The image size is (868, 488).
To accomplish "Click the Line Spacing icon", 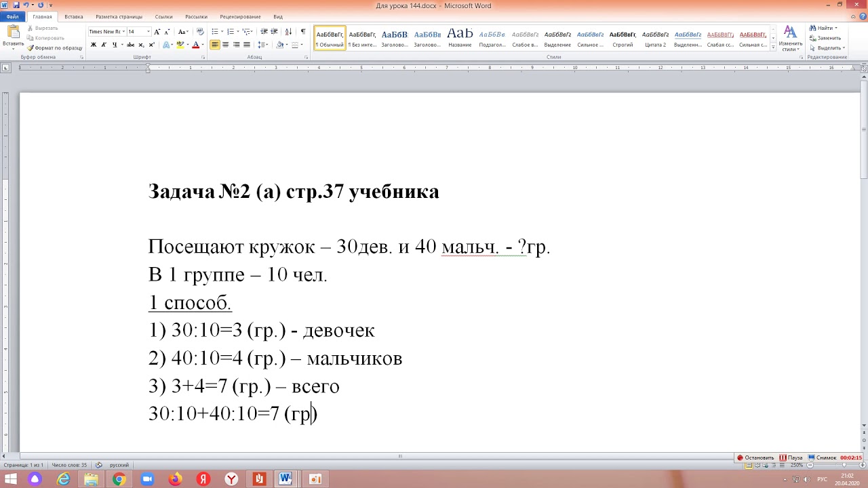I will pos(261,45).
